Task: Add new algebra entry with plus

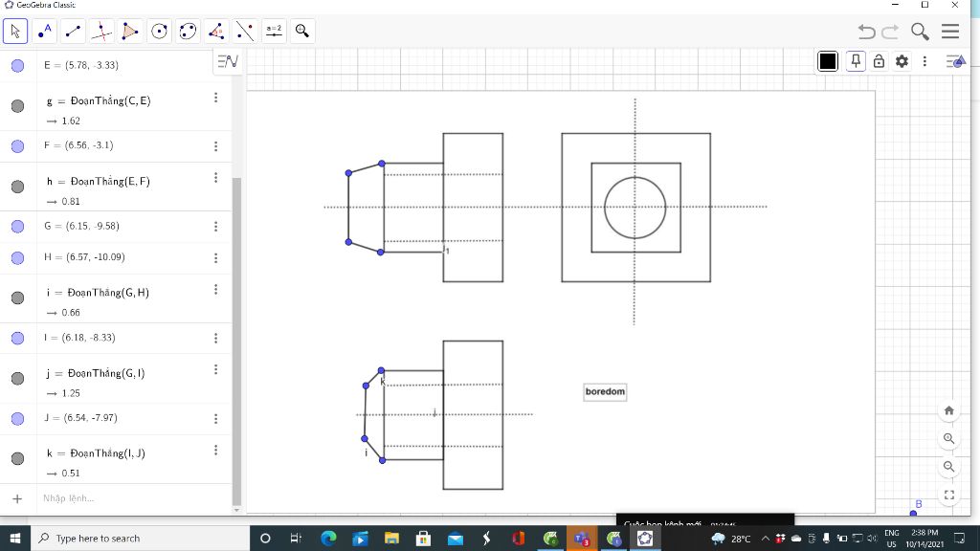Action: [17, 498]
